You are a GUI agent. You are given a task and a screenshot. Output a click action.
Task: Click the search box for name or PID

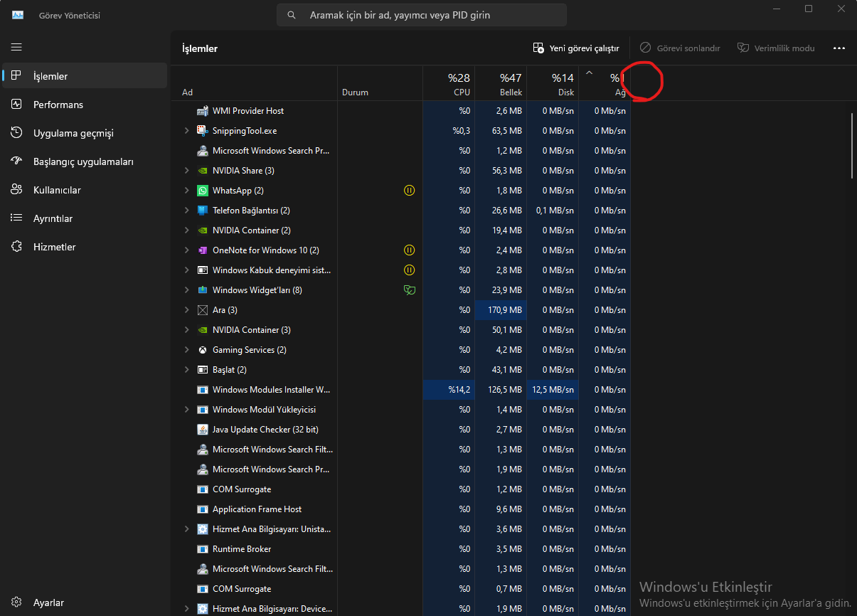pyautogui.click(x=421, y=15)
